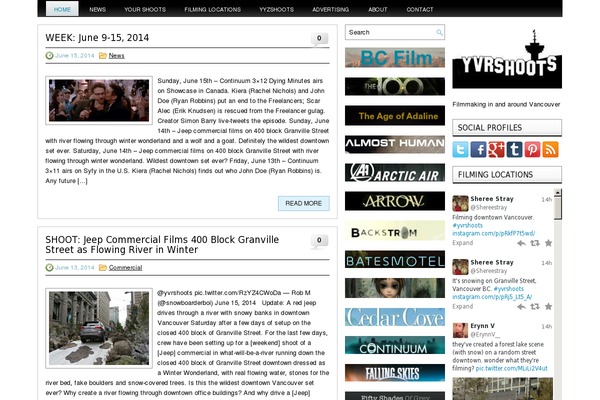Viewport: 600px width, 400px height.
Task: Open the Twitter social profile icon
Action: click(x=460, y=150)
